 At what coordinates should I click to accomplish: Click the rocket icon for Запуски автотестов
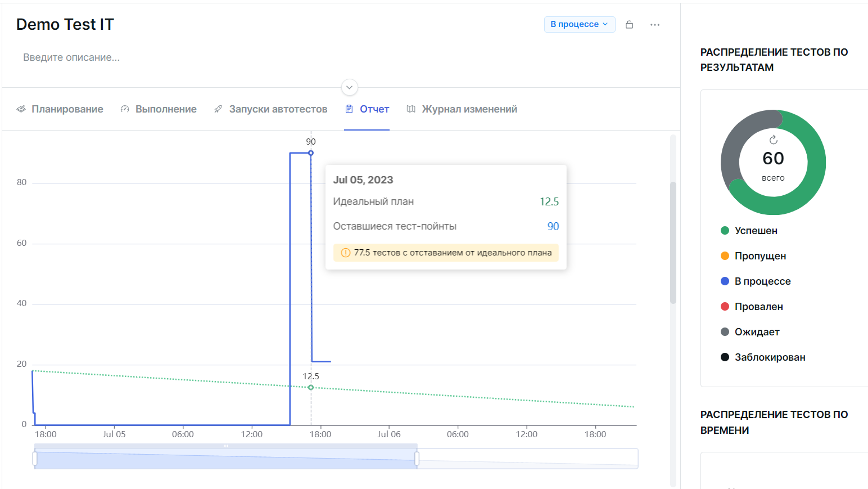(218, 109)
